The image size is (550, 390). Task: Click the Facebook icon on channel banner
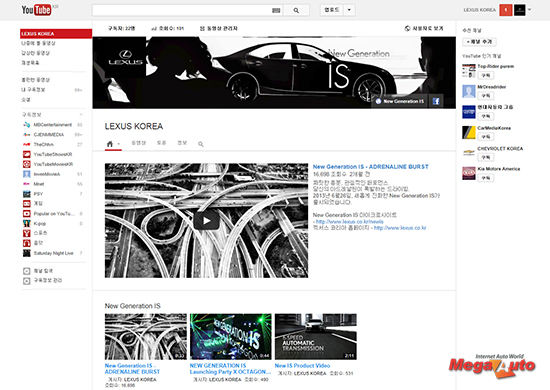point(436,101)
